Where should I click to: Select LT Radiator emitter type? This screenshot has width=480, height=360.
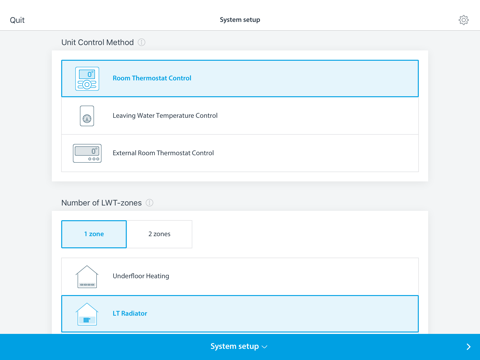coord(240,314)
